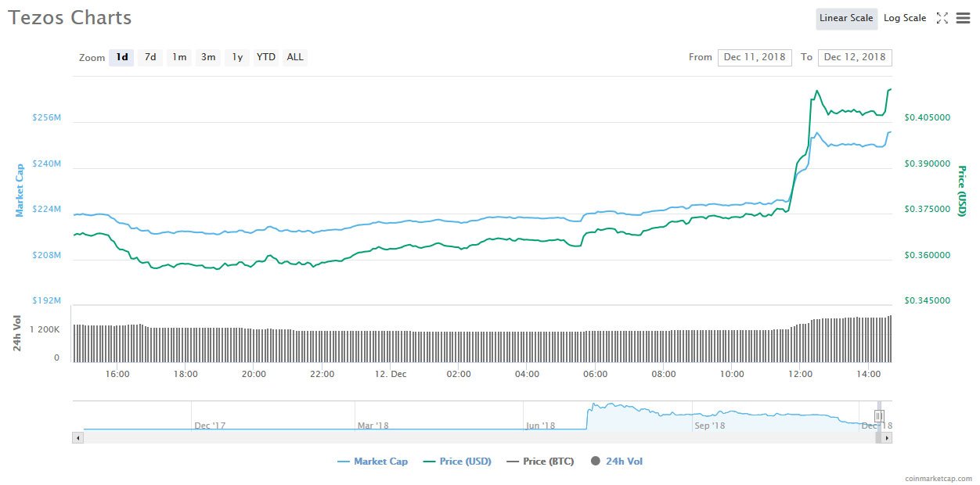
Task: Set zoom range to 1m
Action: click(x=179, y=57)
